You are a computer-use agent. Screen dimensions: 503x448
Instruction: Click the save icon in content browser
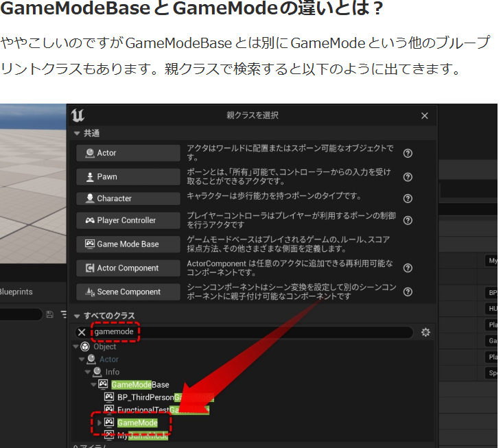click(x=49, y=315)
